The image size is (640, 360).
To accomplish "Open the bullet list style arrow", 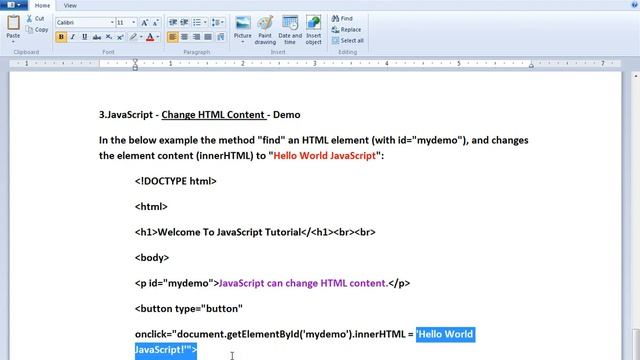I will [205, 22].
